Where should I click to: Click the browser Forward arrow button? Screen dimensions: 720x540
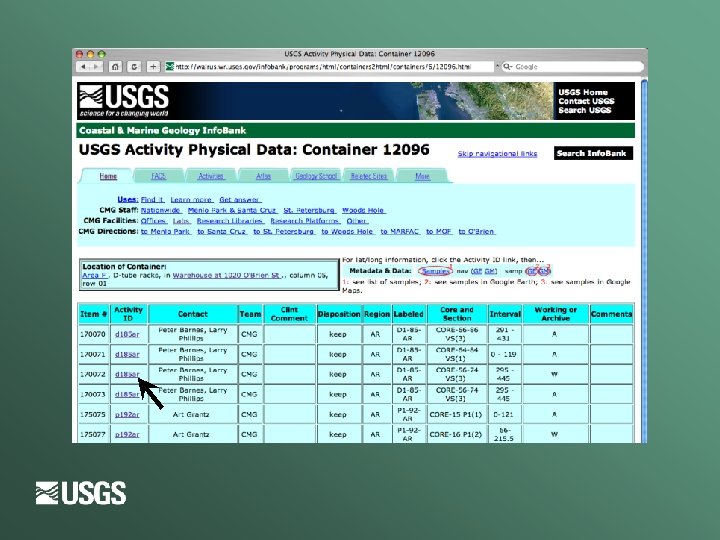pyautogui.click(x=96, y=67)
